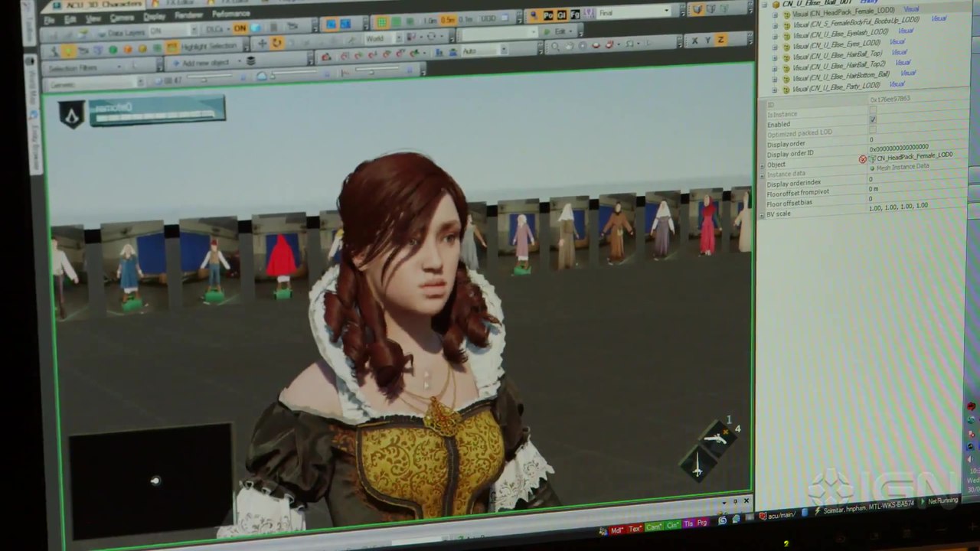Screen dimensions: 980x551
Task: Click the magnifier zoom tool icon
Action: click(x=555, y=47)
